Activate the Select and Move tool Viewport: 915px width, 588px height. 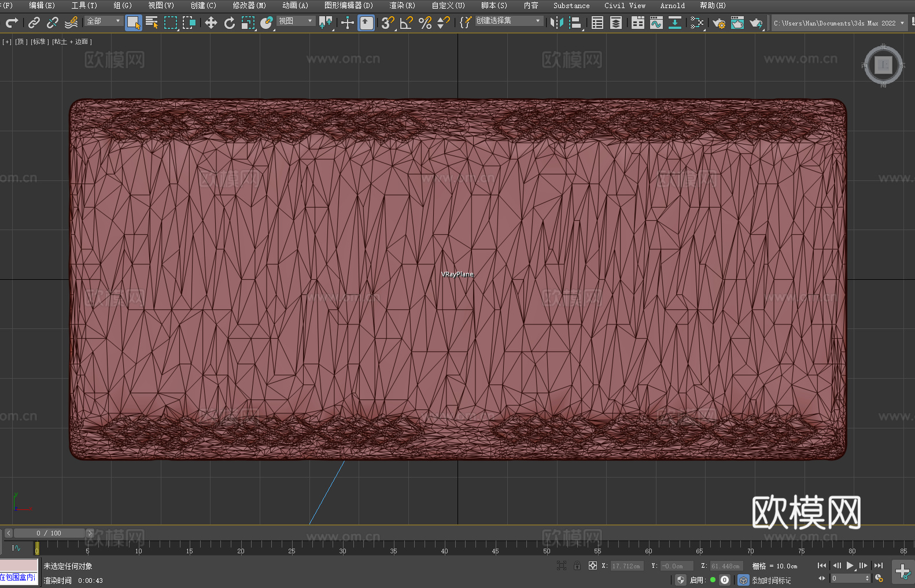click(211, 23)
